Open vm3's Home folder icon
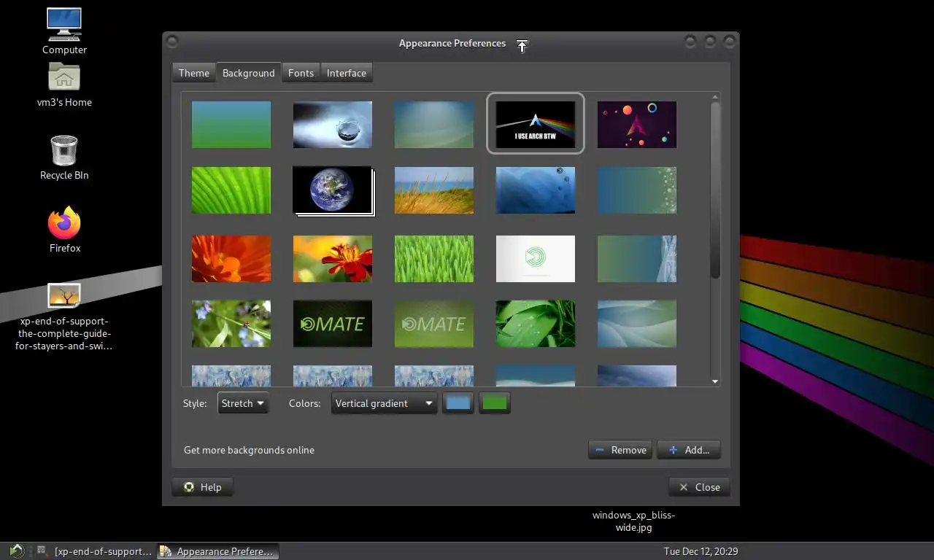 (x=64, y=85)
